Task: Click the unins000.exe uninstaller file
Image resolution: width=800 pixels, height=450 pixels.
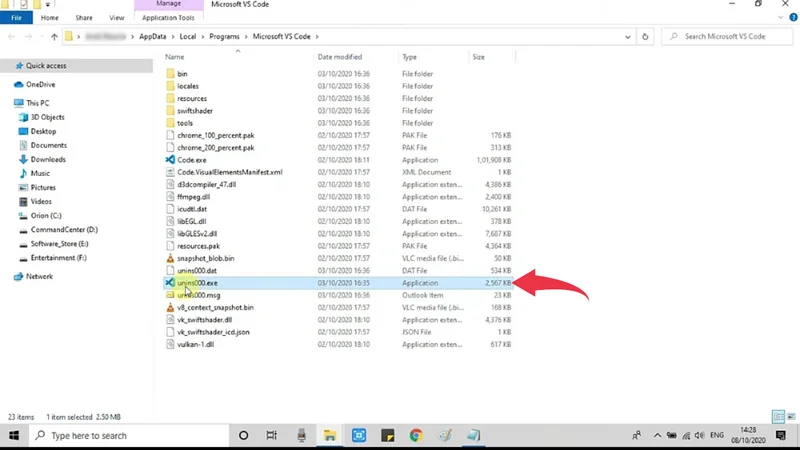Action: [x=197, y=283]
